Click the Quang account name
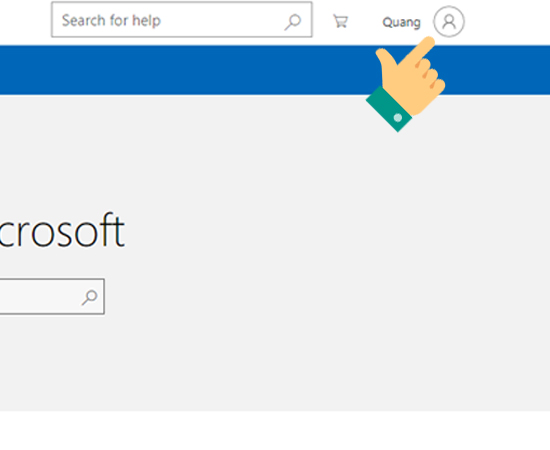Screen dimensions: 550x450 pyautogui.click(x=401, y=22)
